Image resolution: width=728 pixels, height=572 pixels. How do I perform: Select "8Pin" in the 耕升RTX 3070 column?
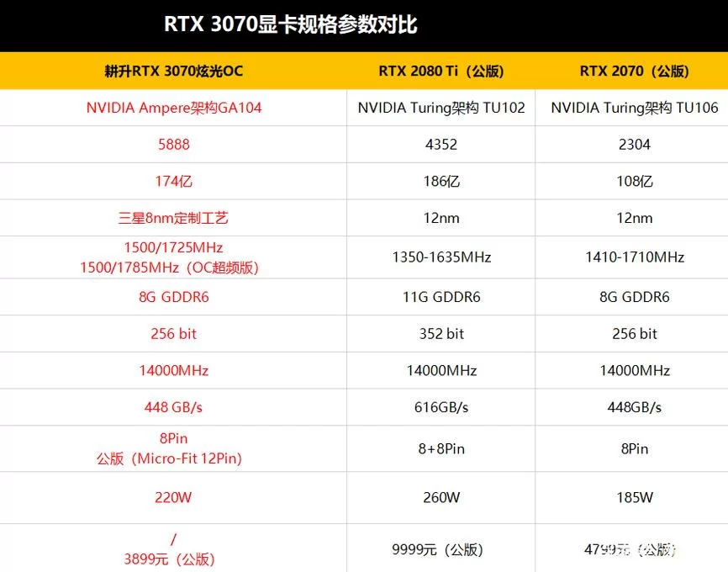(x=174, y=438)
